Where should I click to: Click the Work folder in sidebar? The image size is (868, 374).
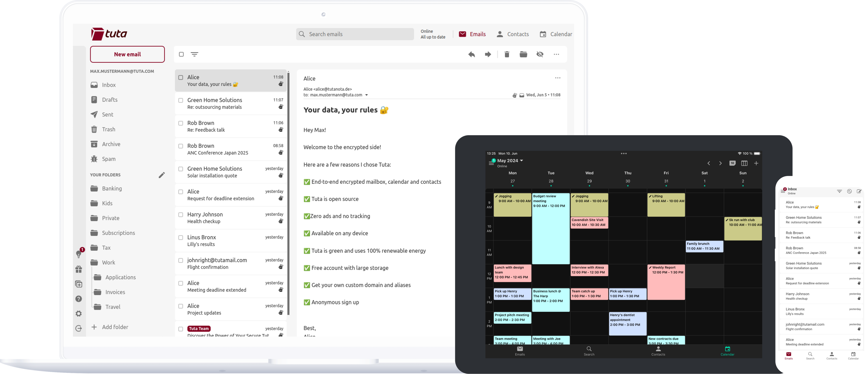(109, 262)
